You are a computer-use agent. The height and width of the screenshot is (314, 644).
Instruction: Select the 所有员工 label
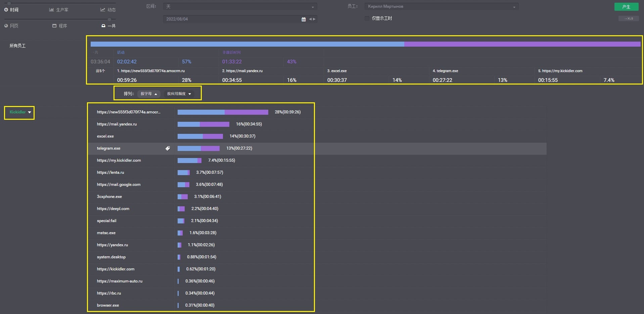17,46
